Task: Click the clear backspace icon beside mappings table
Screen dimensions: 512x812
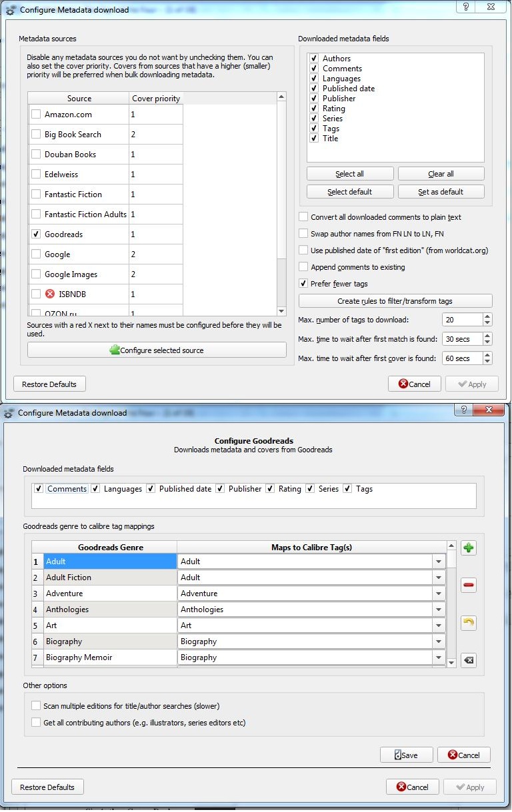Action: [x=469, y=660]
